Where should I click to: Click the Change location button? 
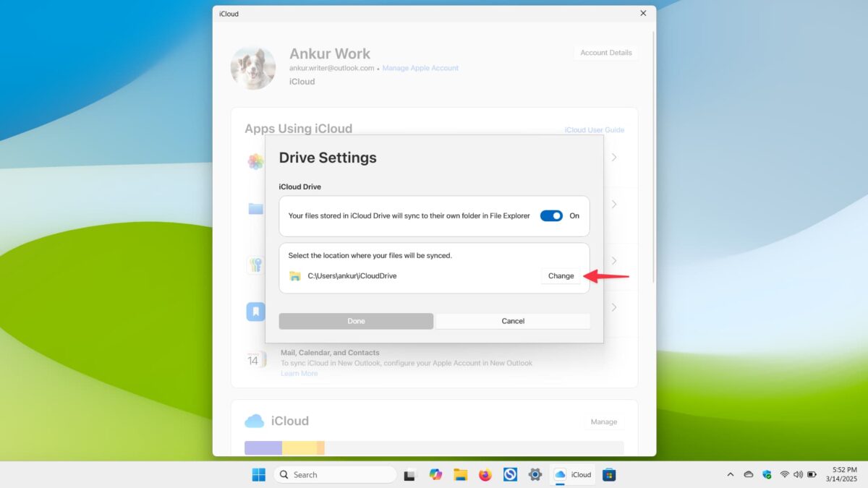pyautogui.click(x=561, y=275)
